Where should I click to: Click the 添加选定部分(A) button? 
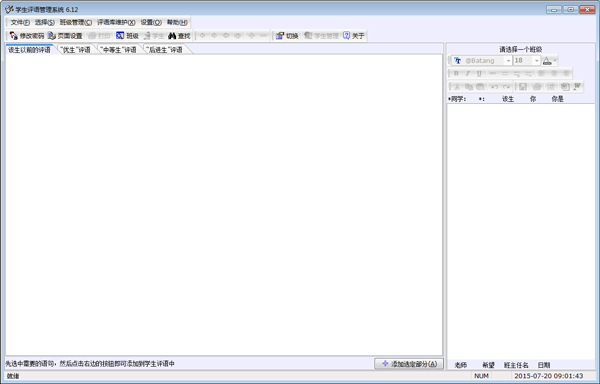click(x=409, y=364)
